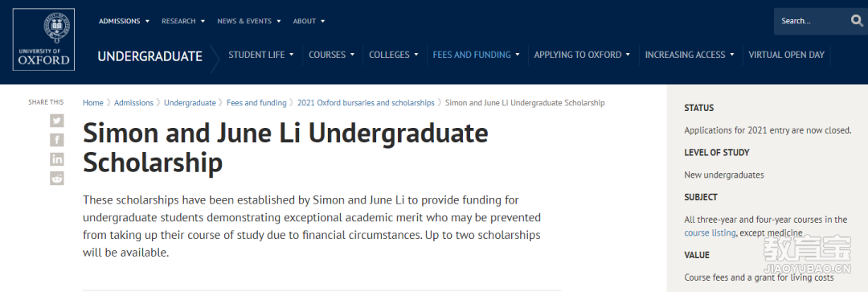The height and width of the screenshot is (292, 868).
Task: Open the Fees and Funding menu
Action: click(476, 55)
